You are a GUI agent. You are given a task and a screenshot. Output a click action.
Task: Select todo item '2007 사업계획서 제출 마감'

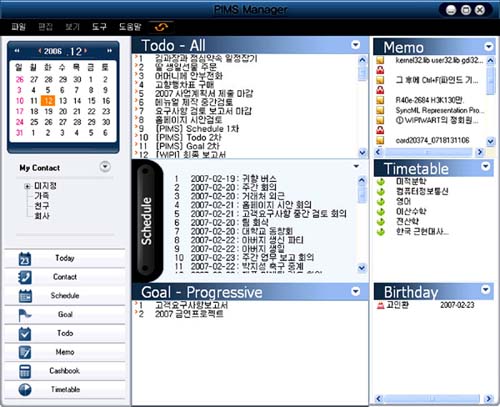point(204,94)
